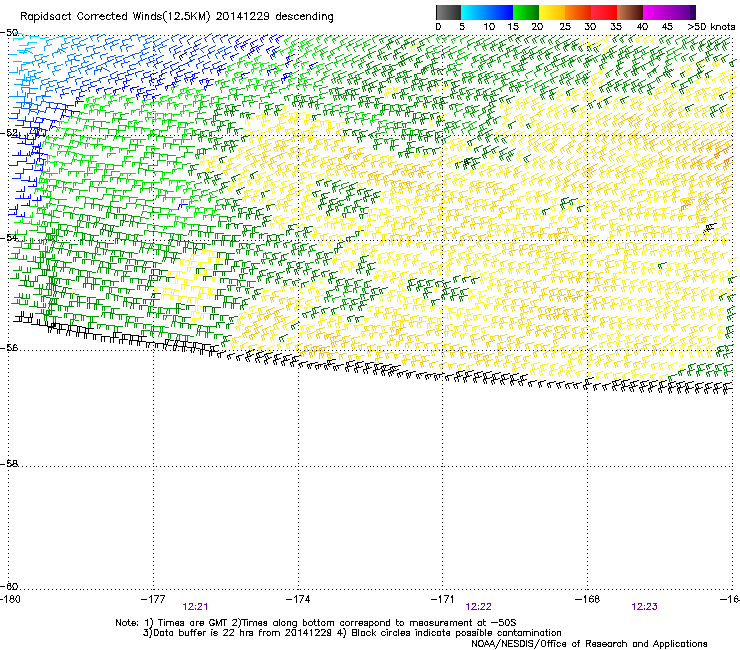The width and height of the screenshot is (740, 650).
Task: Click the purple 45-50 knots color segment
Action: (x=682, y=12)
